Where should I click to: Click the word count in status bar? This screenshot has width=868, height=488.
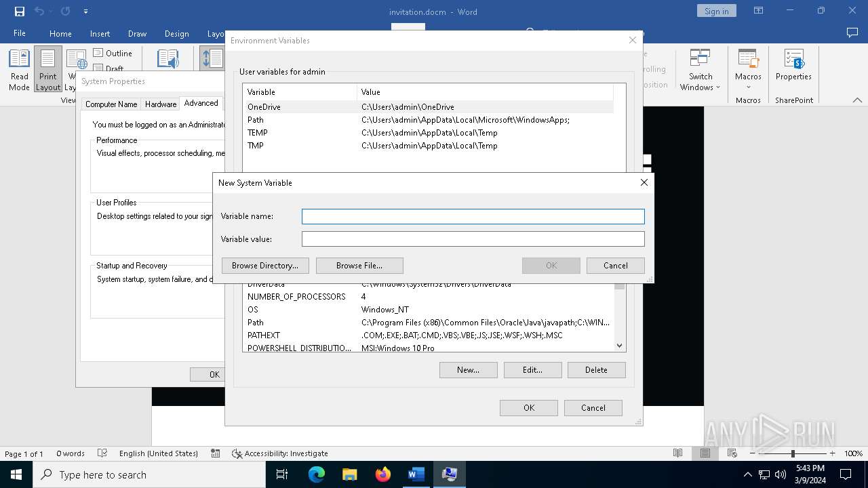tap(71, 453)
